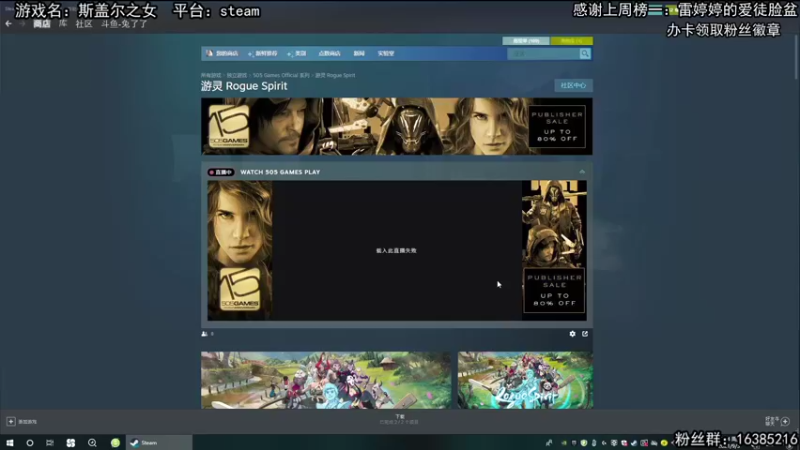This screenshot has height=450, width=800.
Task: Click the broadcast viewers count icon
Action: point(205,334)
